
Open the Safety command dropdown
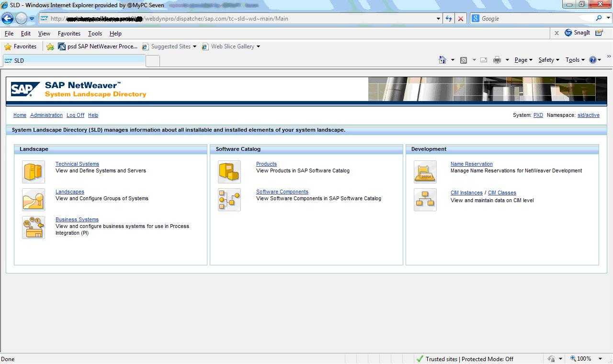coord(549,60)
